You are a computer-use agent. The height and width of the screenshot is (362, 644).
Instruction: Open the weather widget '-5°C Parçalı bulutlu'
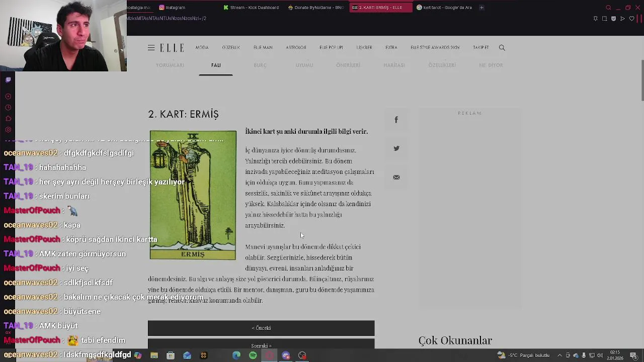coord(523,355)
